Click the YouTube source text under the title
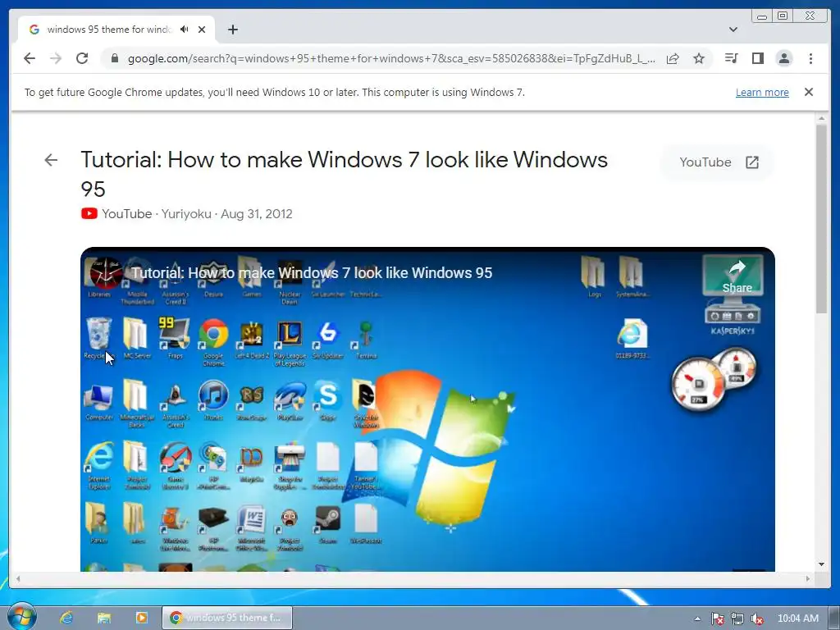Viewport: 840px width, 630px height. (127, 214)
